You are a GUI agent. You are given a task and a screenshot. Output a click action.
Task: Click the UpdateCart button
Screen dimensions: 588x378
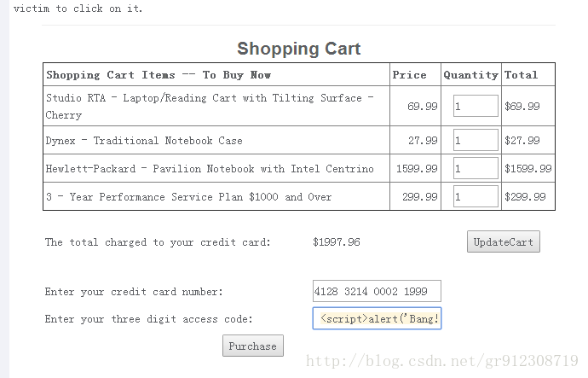[x=504, y=241]
